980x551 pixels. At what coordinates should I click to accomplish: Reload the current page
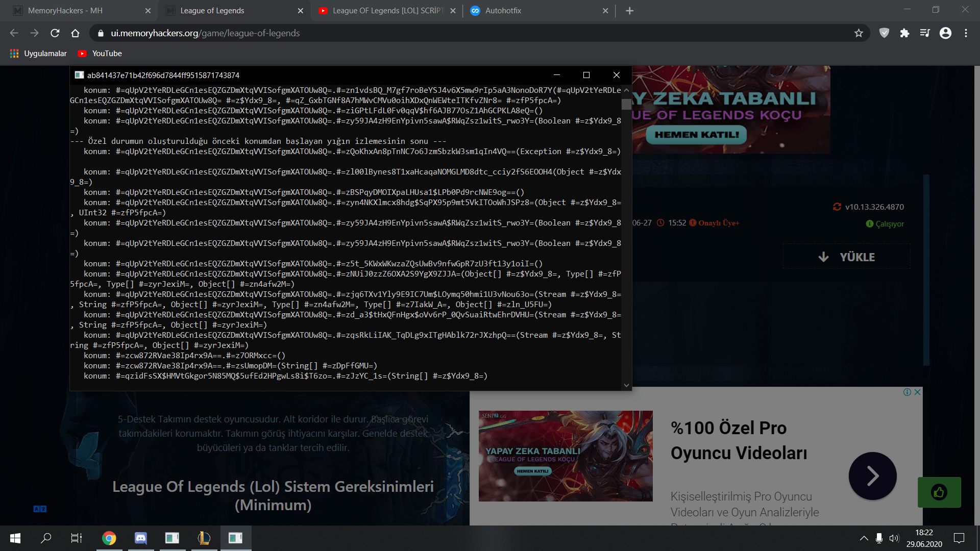[55, 33]
